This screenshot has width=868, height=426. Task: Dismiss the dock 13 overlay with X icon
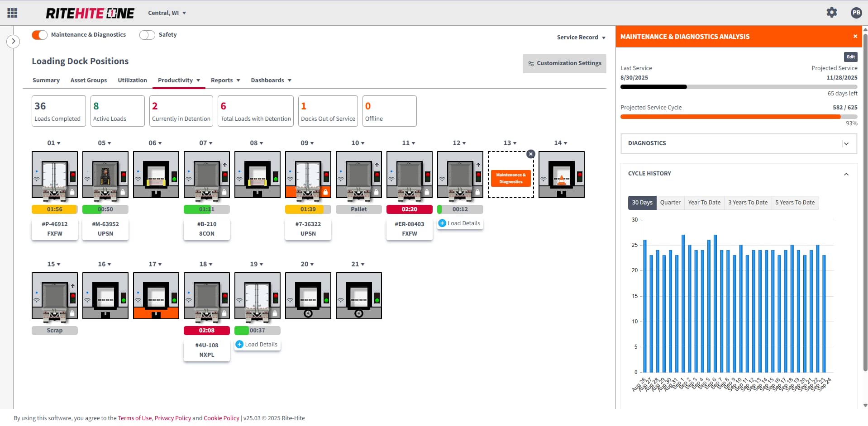coord(531,154)
